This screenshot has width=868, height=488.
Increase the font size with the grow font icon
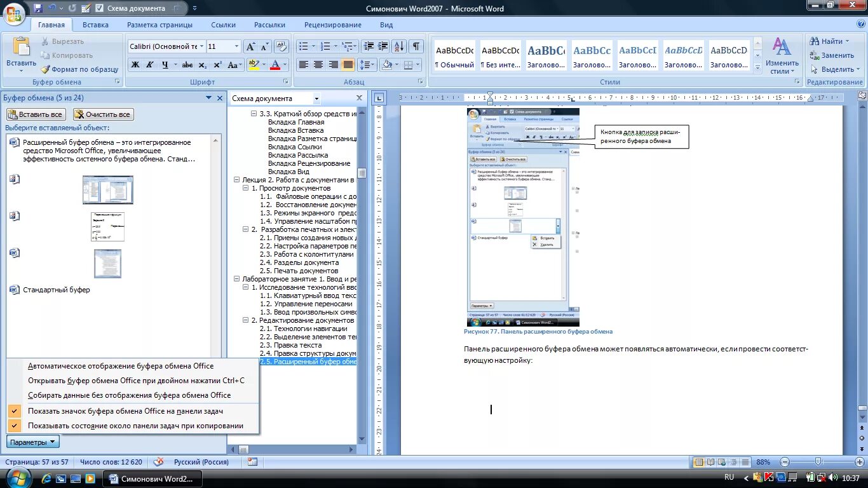[250, 46]
